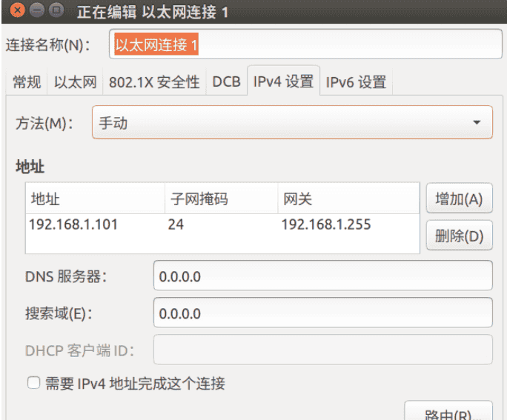Switch to the IPv6 设置 tab
The height and width of the screenshot is (420, 507).
[x=356, y=81]
